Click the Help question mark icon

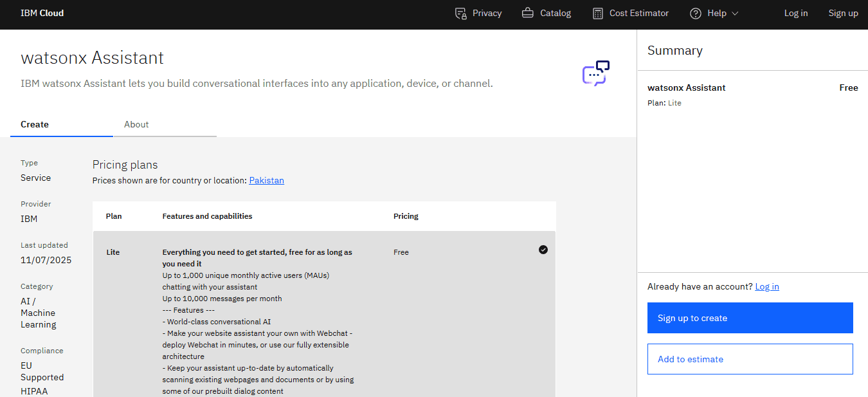click(x=696, y=13)
